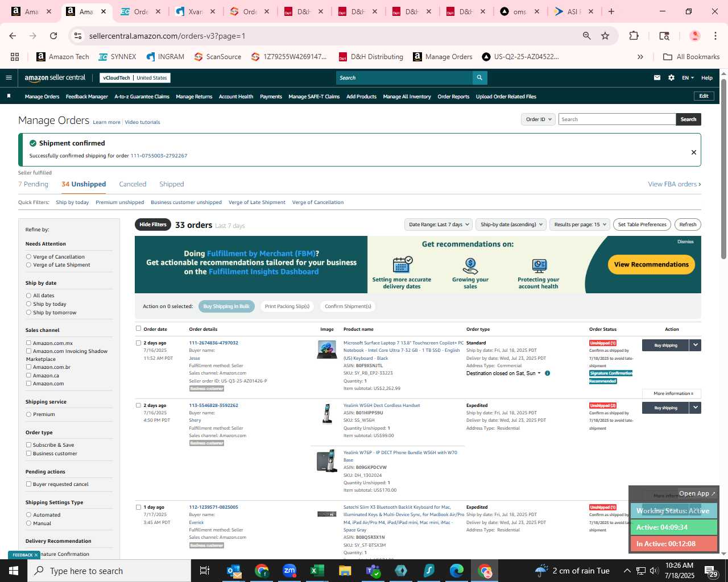
Task: Open Results per page dropdown
Action: tap(580, 225)
